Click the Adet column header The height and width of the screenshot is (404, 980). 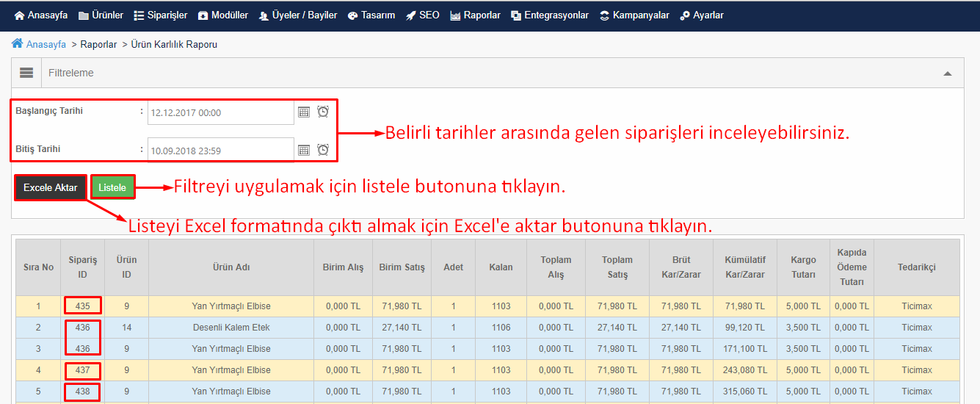(x=454, y=267)
